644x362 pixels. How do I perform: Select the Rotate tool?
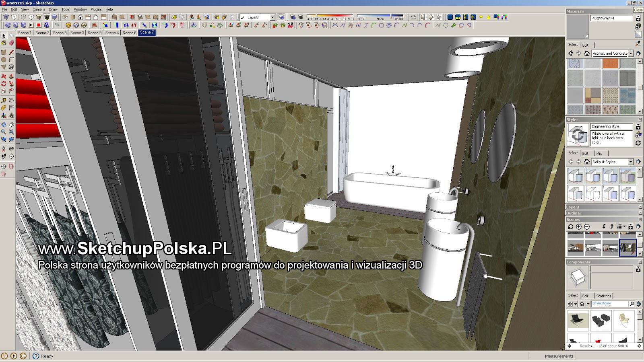(4, 84)
